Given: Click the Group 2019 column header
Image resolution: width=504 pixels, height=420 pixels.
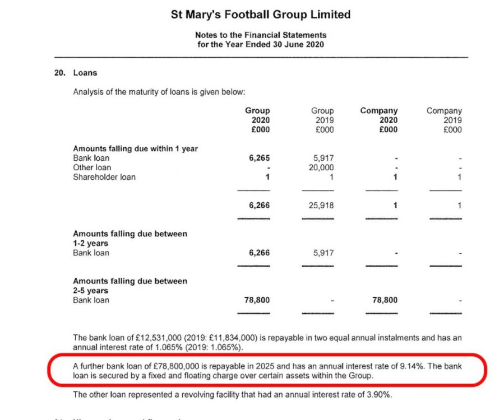Looking at the screenshot, I should 322,120.
